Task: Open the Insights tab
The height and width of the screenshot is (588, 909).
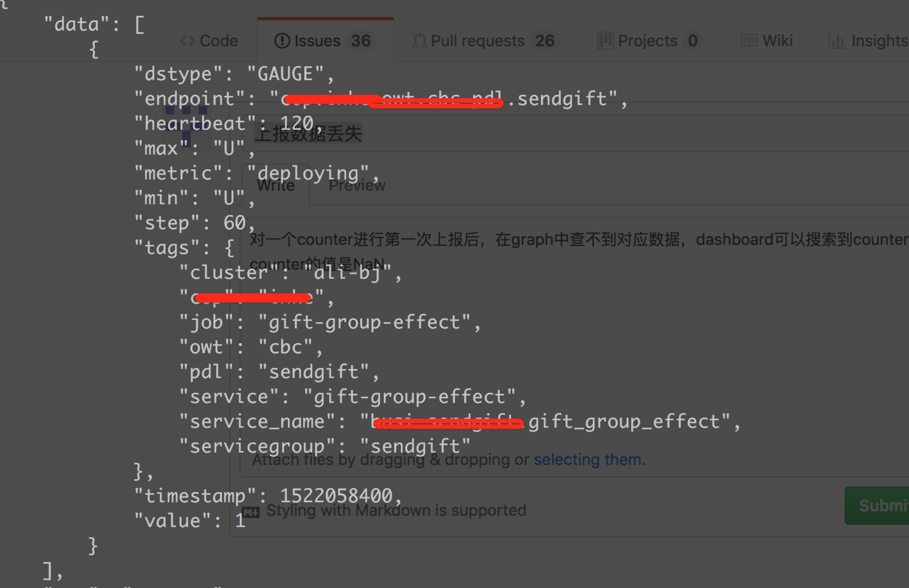Action: click(869, 41)
